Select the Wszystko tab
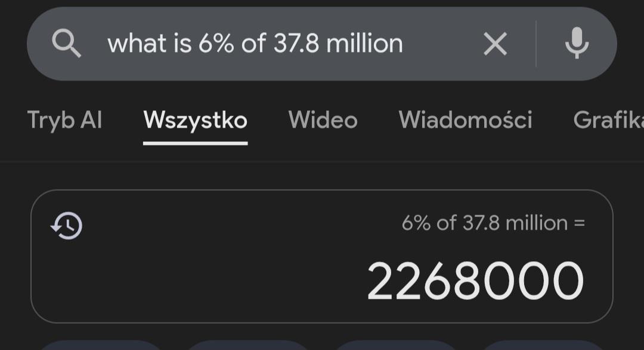644x350 pixels. [195, 120]
